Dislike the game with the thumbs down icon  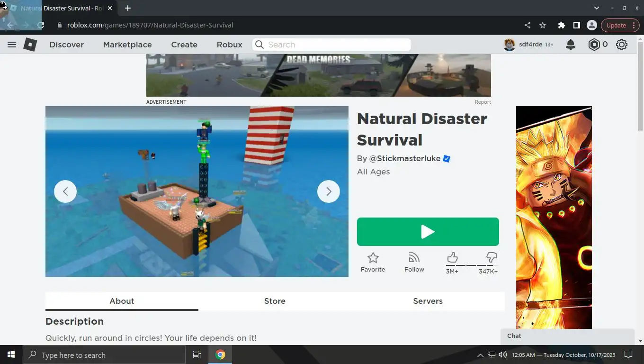pyautogui.click(x=492, y=257)
